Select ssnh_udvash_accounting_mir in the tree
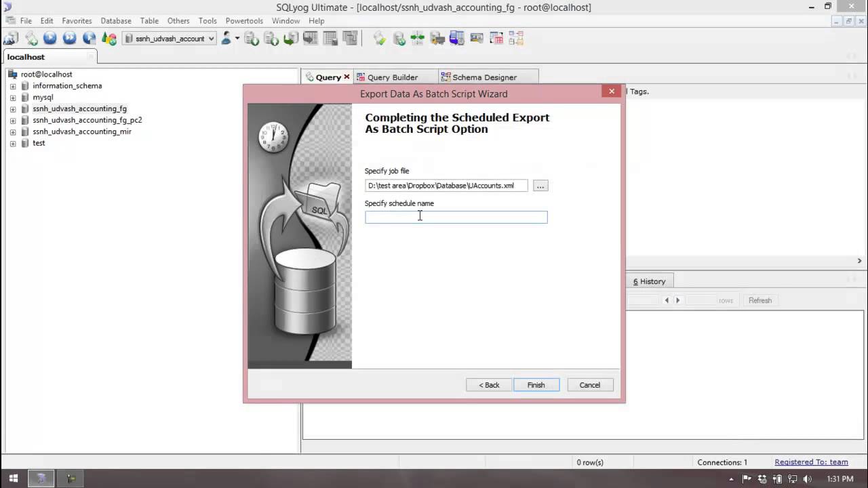The width and height of the screenshot is (868, 488). coord(82,131)
